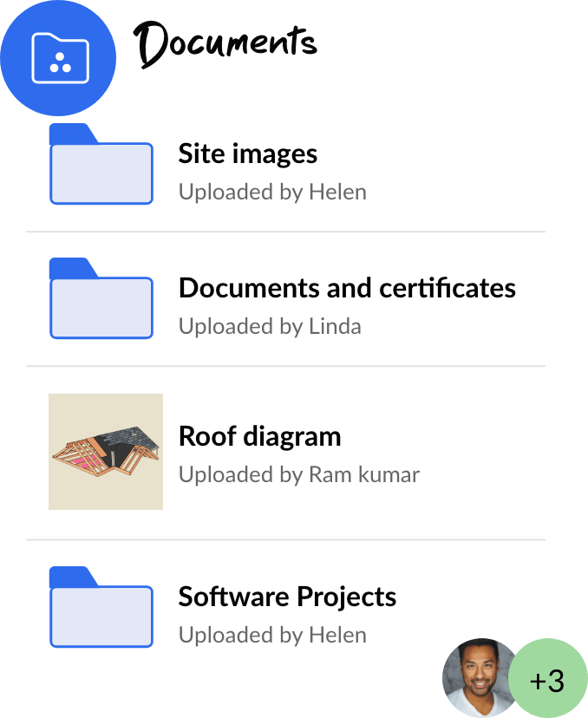Open the Documents and certificates folder icon
This screenshot has width=588, height=718.
click(101, 300)
